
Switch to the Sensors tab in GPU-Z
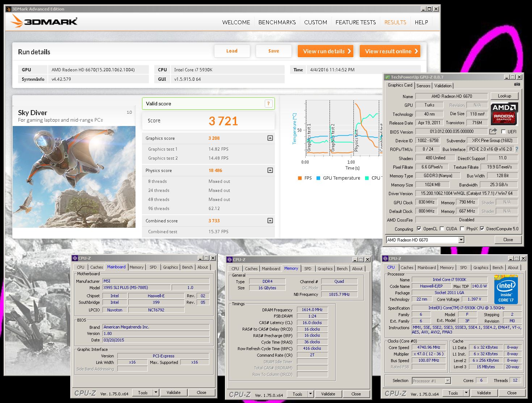coord(423,85)
